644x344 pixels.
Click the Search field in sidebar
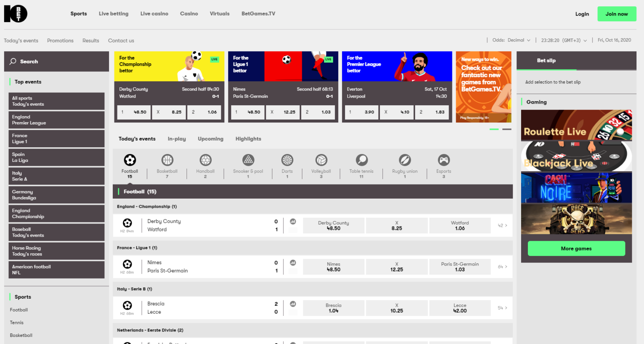[57, 61]
